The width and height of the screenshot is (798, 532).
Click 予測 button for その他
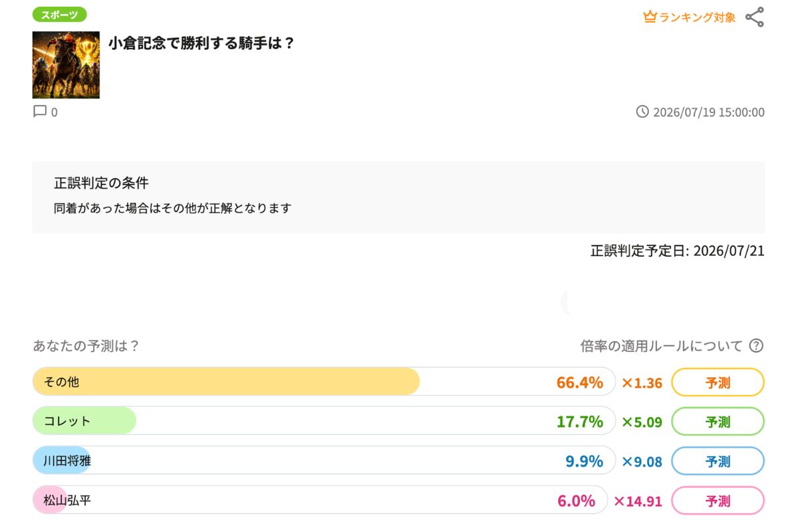tap(718, 382)
